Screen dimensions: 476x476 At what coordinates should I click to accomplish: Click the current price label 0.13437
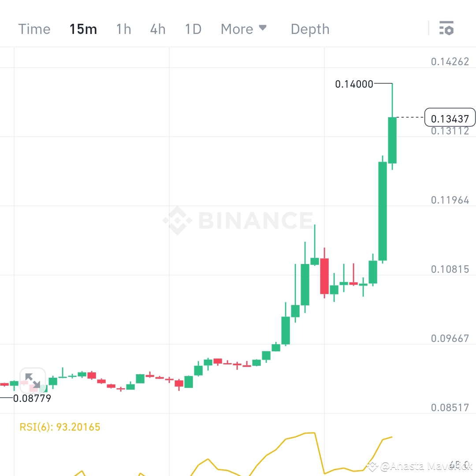click(x=450, y=117)
